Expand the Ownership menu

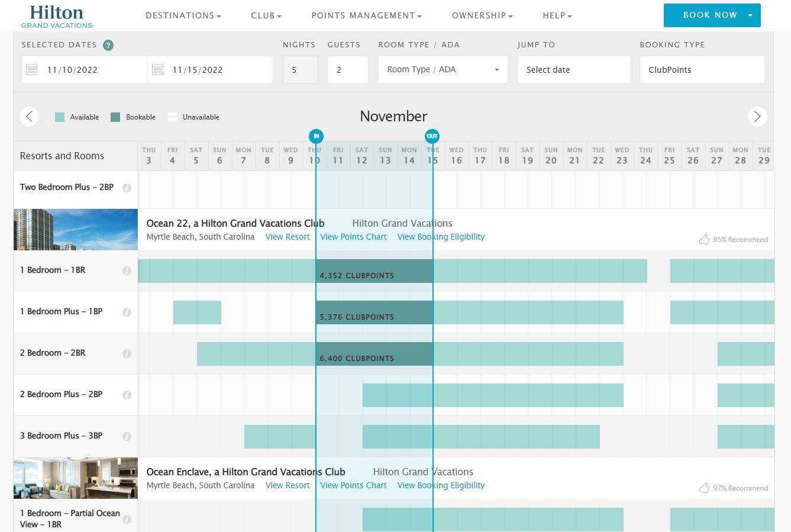point(482,15)
